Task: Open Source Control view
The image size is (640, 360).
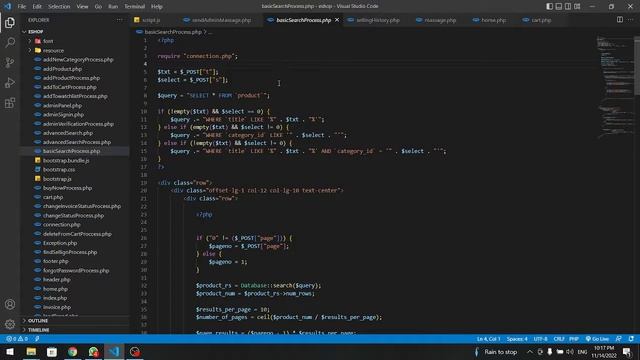Action: point(10,62)
